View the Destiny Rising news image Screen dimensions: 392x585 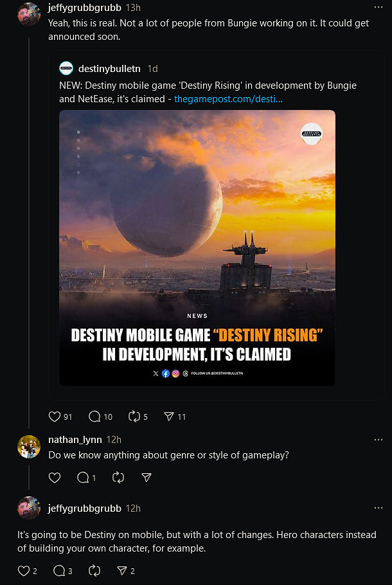[197, 247]
